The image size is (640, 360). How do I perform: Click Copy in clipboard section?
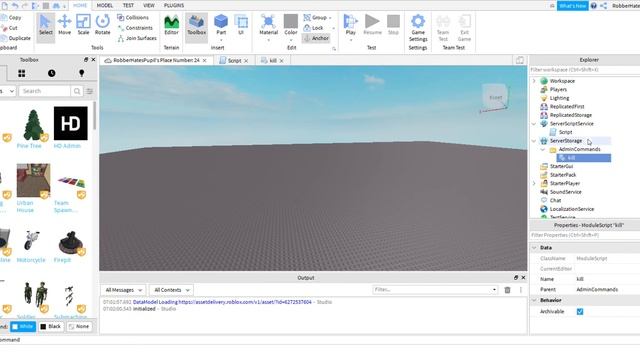[11, 18]
